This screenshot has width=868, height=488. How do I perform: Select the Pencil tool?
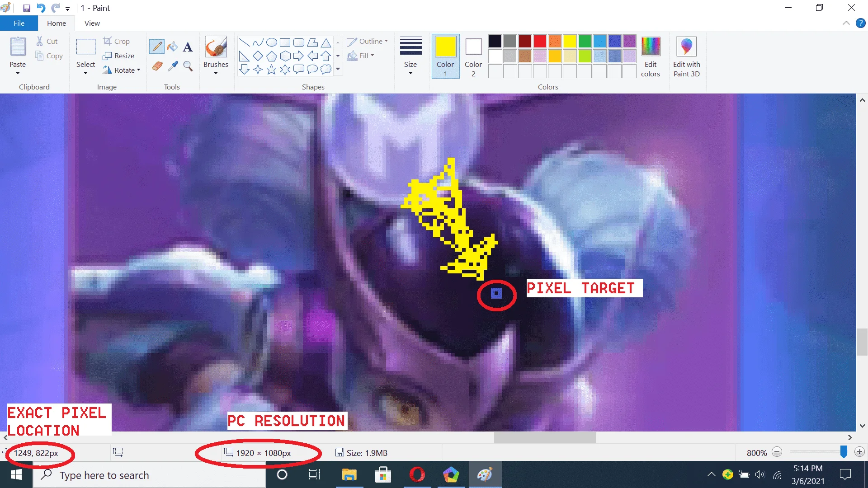(x=157, y=47)
